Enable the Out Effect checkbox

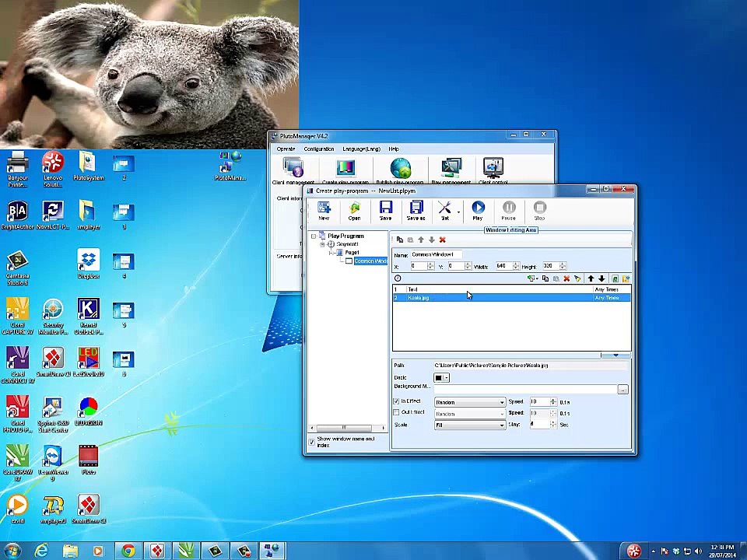coord(396,412)
